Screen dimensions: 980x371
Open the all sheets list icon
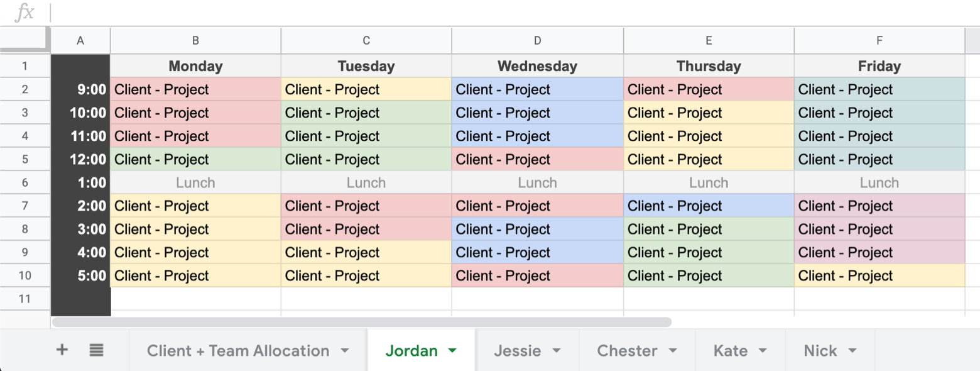tap(96, 350)
